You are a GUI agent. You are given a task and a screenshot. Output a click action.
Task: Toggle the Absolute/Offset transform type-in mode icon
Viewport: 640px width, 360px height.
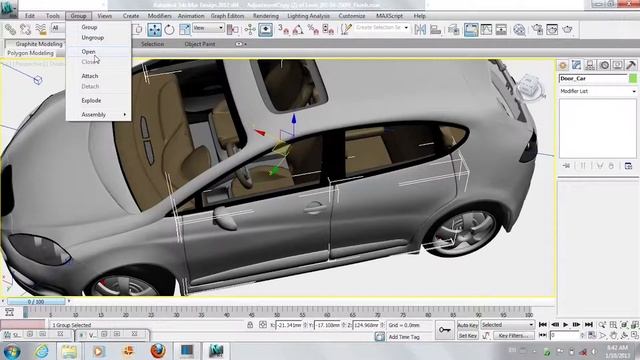[x=262, y=325]
